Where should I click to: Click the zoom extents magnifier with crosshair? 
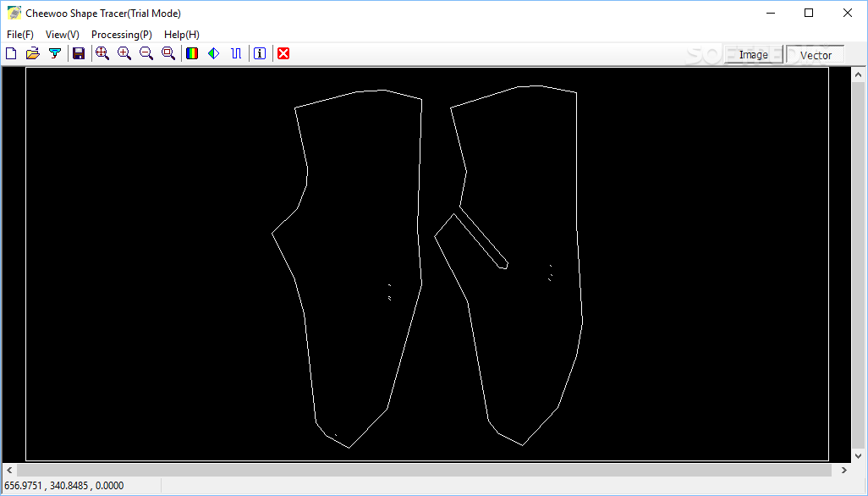click(102, 53)
